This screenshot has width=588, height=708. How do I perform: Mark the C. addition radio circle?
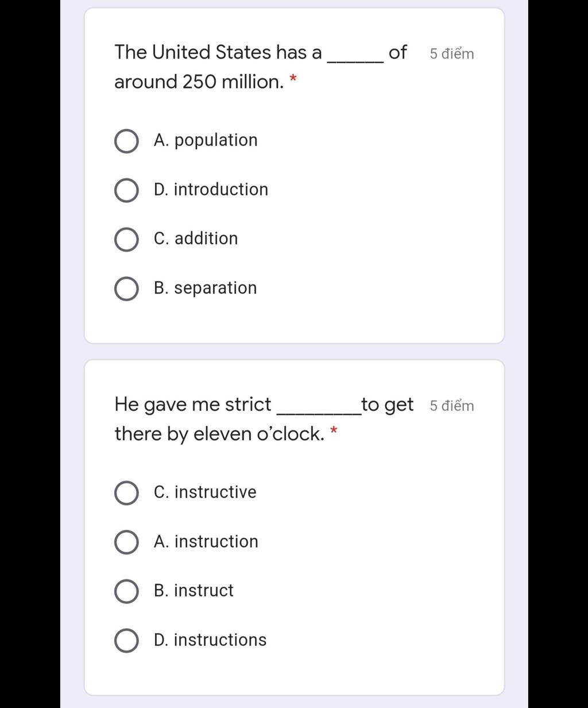tap(126, 240)
